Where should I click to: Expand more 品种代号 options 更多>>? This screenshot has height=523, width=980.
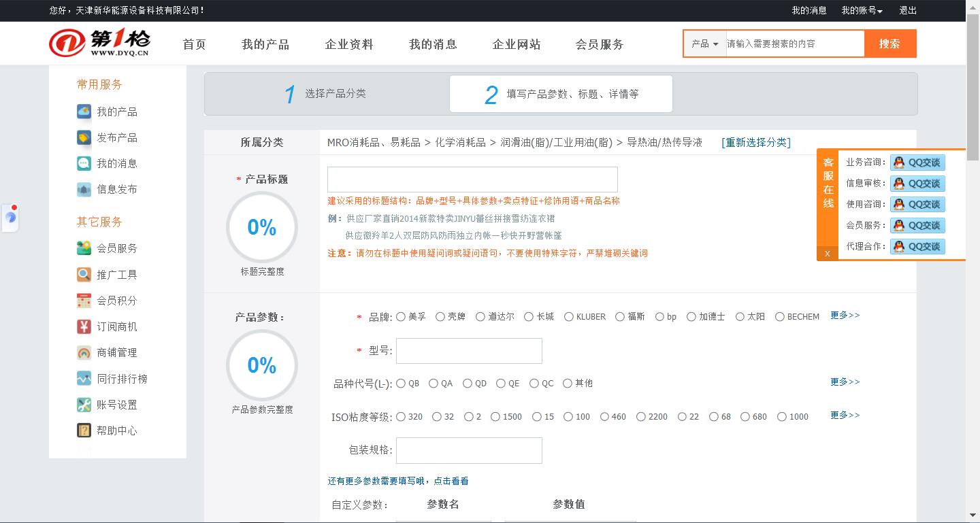pos(845,382)
